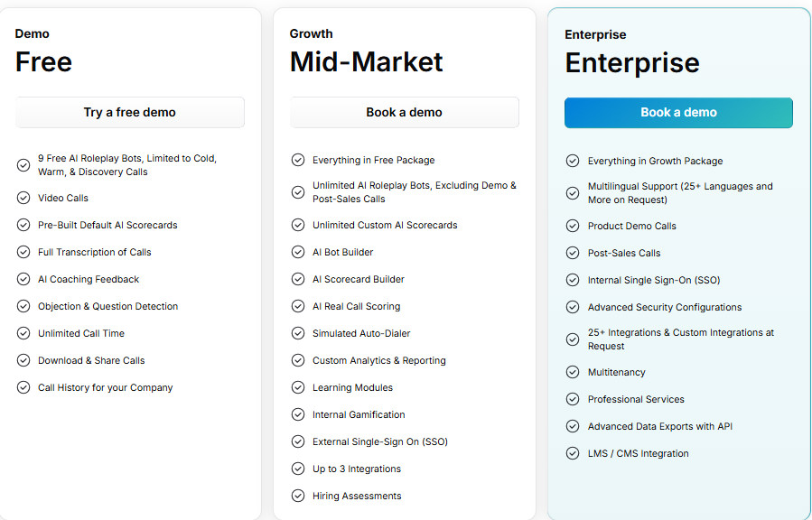Click the 'Try a free demo' button
The image size is (812, 520).
[130, 113]
